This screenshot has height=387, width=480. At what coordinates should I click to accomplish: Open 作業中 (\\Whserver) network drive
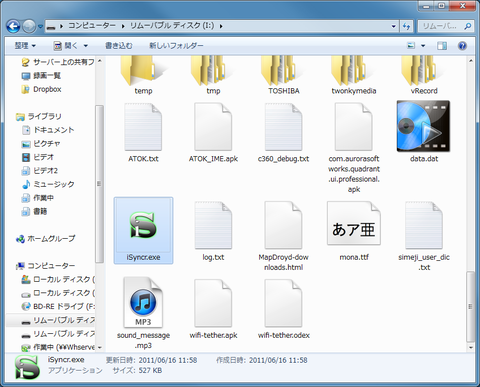[58, 347]
